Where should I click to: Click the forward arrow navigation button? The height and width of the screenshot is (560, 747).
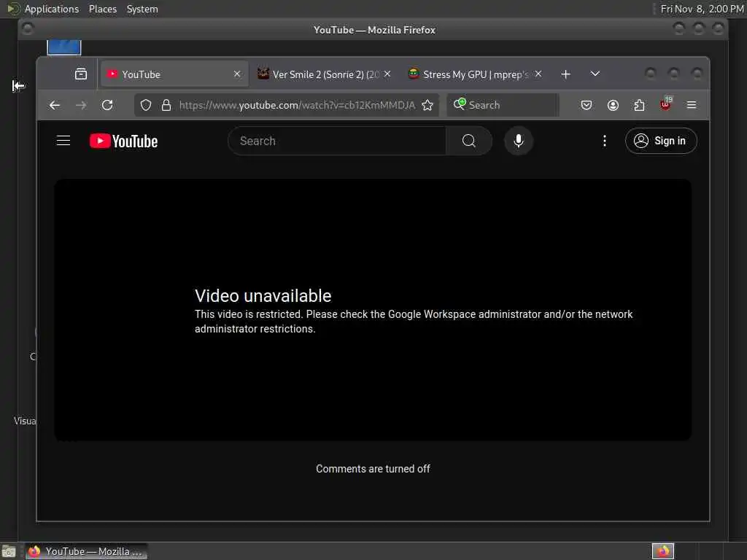point(81,105)
